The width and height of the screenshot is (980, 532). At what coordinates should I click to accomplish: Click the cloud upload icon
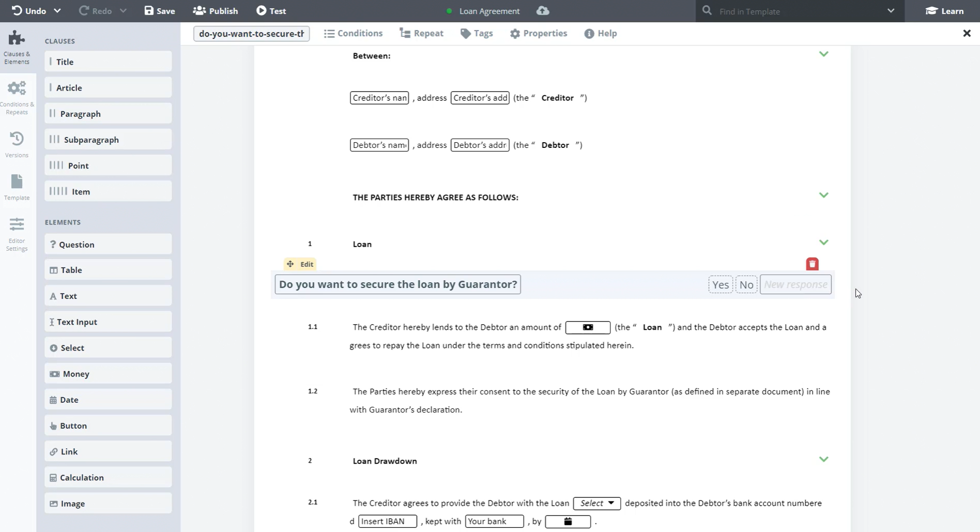(x=543, y=11)
